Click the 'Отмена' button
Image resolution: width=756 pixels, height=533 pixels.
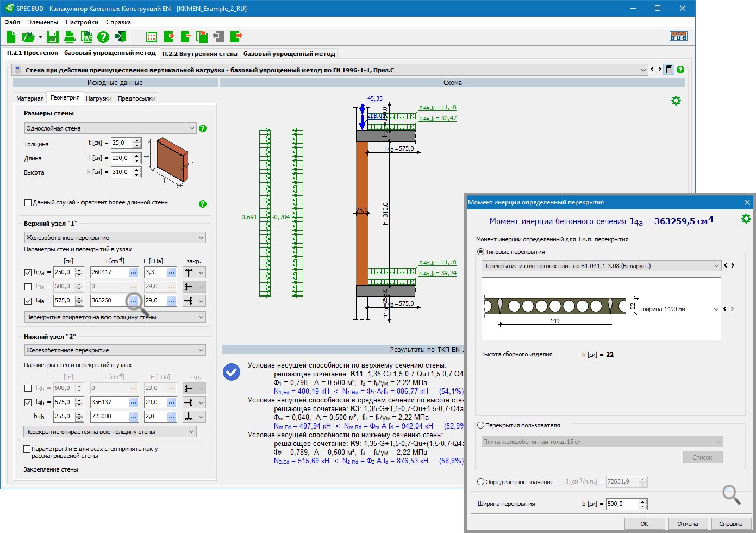coord(687,524)
